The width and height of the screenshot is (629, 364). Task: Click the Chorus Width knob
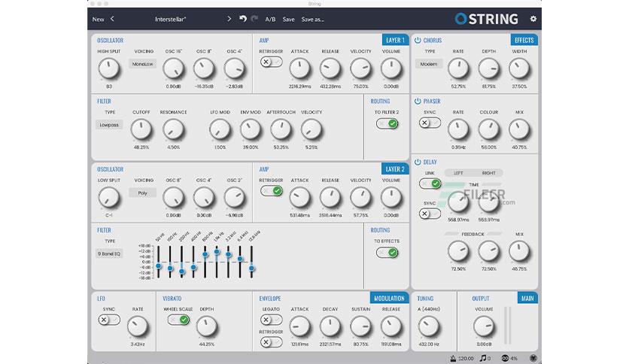pyautogui.click(x=519, y=68)
